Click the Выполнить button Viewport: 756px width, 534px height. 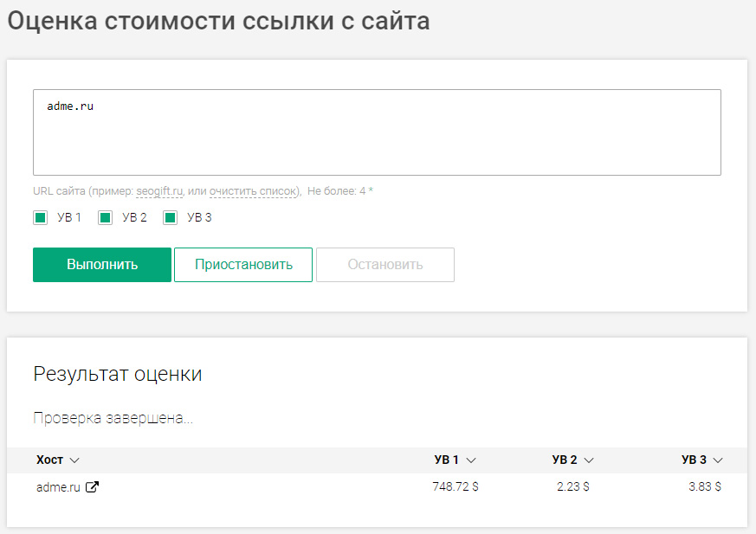[x=102, y=265]
